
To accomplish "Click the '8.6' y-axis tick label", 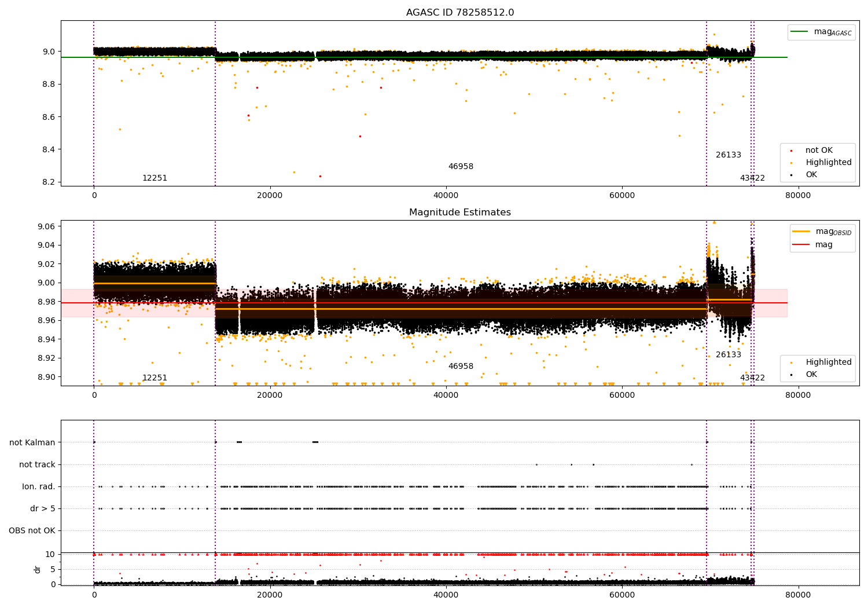I will [49, 117].
